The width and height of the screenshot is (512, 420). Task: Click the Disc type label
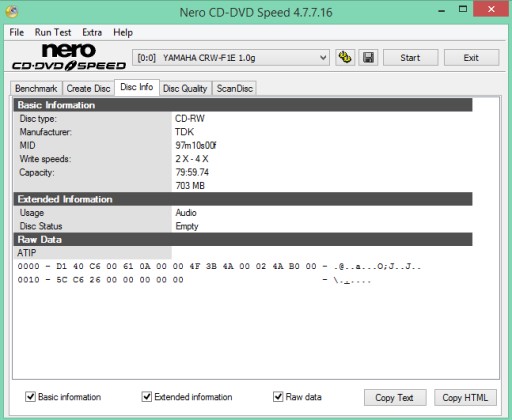[38, 118]
